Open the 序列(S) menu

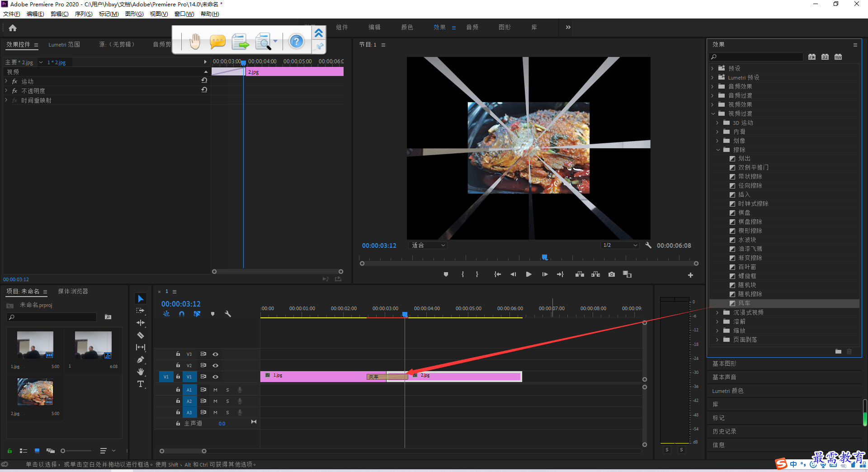click(x=83, y=14)
